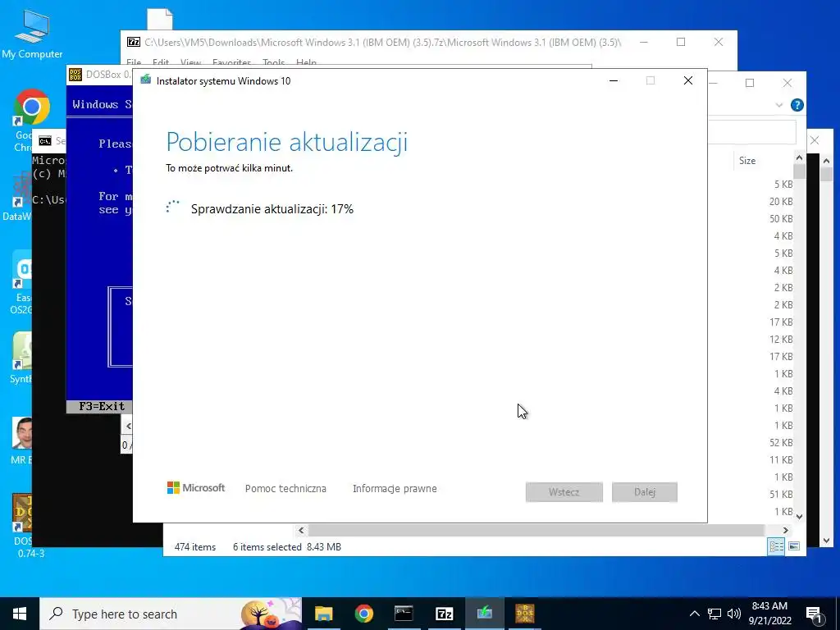Click F3=Exit in the DOSBox window
This screenshot has width=840, height=630.
coord(102,406)
